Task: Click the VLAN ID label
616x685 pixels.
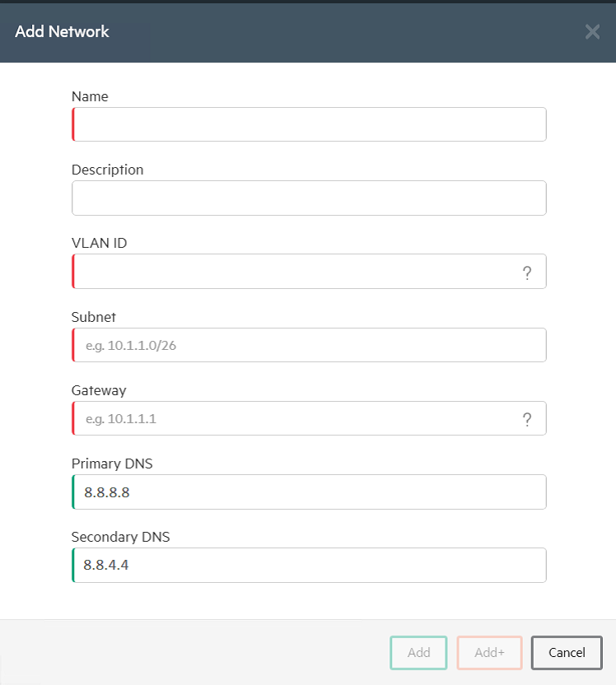Action: click(99, 243)
